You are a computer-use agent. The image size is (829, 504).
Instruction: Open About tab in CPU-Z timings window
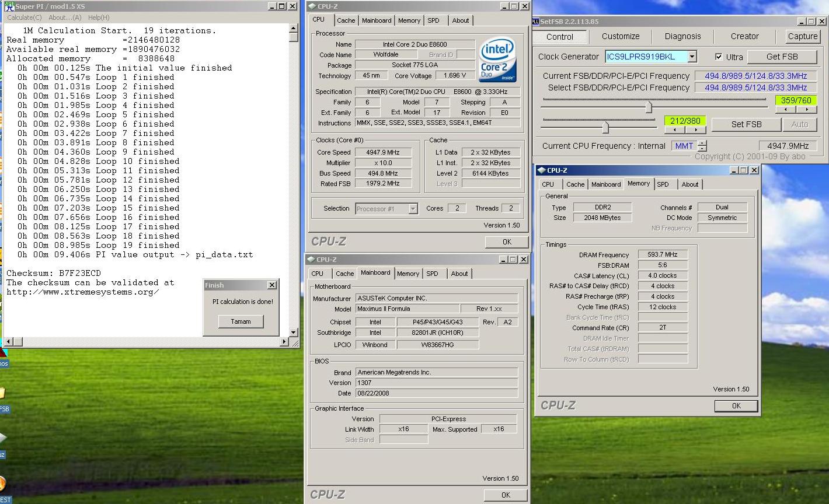(689, 184)
